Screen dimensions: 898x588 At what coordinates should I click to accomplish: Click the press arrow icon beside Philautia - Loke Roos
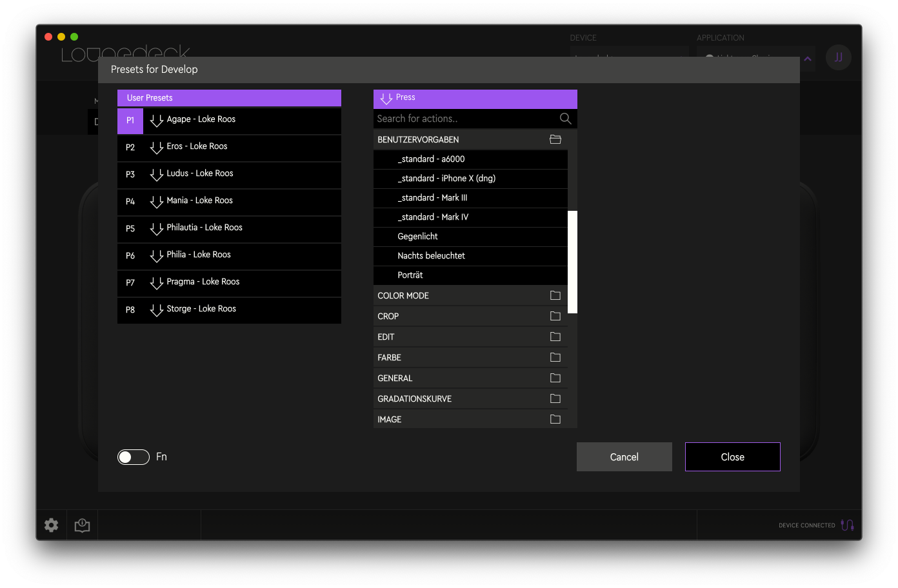pyautogui.click(x=157, y=229)
